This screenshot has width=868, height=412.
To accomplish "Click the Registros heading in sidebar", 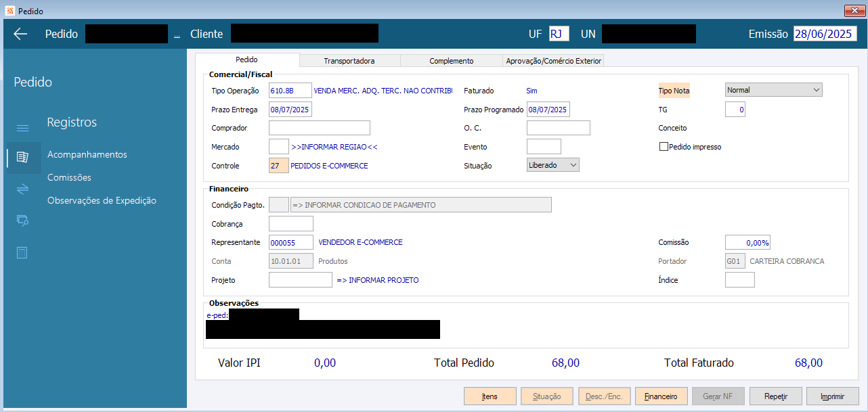I will 72,122.
